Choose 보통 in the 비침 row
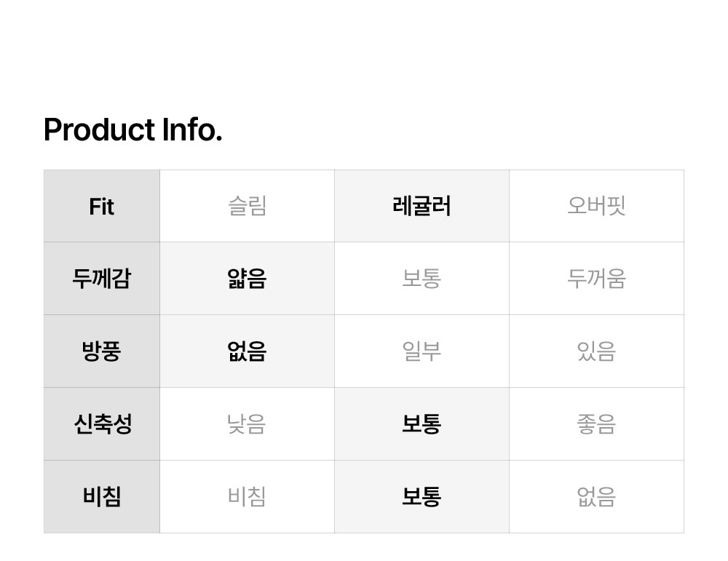 tap(422, 497)
